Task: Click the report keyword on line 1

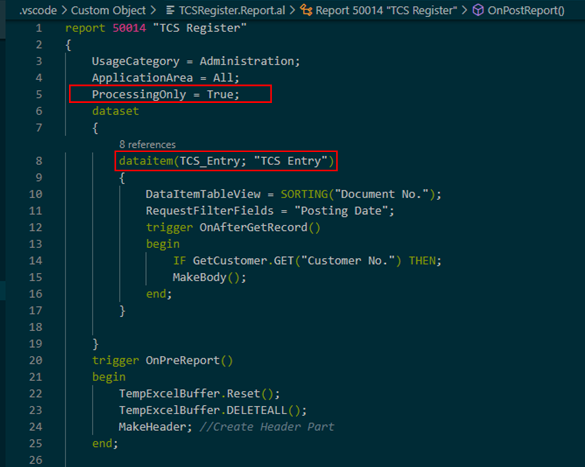Action: point(85,28)
